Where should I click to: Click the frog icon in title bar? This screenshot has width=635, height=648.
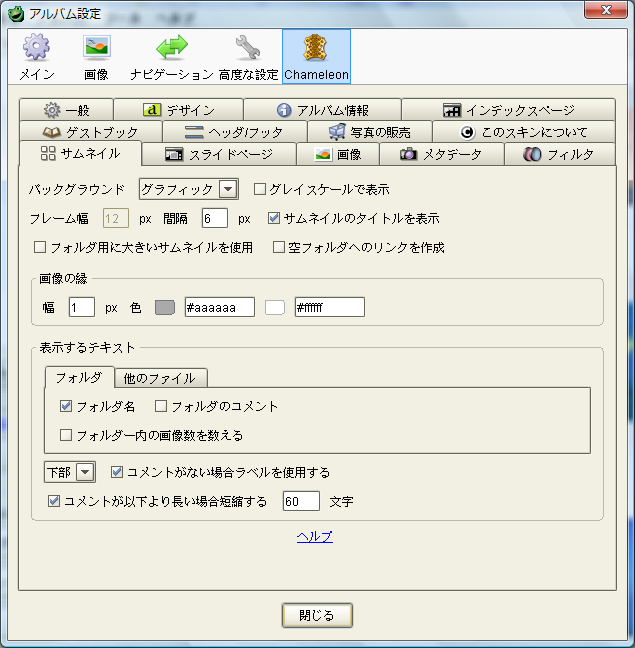[16, 14]
